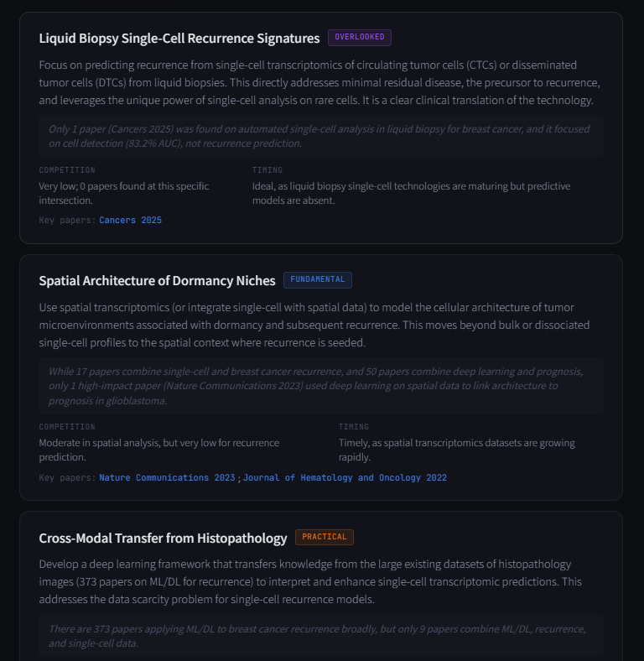
Task: Click the Liquid Biopsy card description paragraph
Action: tap(319, 82)
